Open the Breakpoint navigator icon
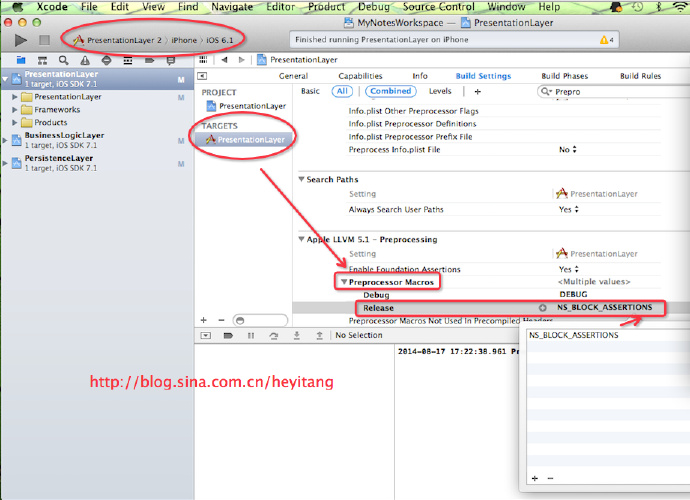The width and height of the screenshot is (690, 500). (x=149, y=60)
